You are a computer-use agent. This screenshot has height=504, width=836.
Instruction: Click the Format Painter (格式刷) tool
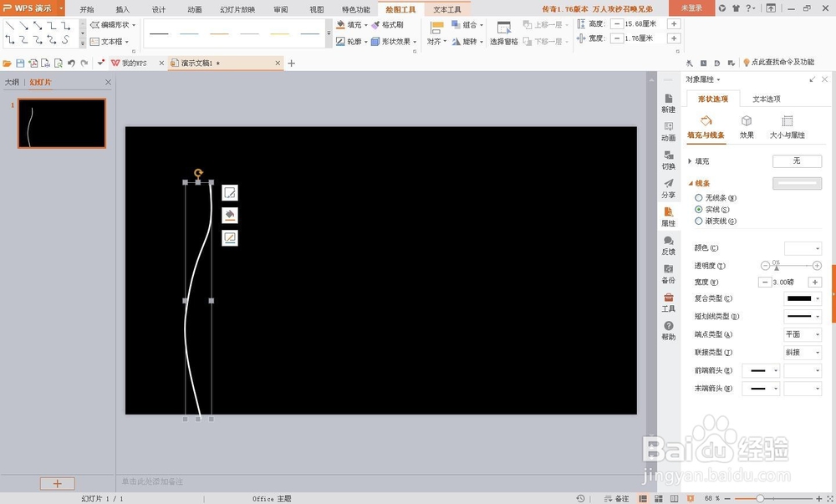tap(388, 24)
